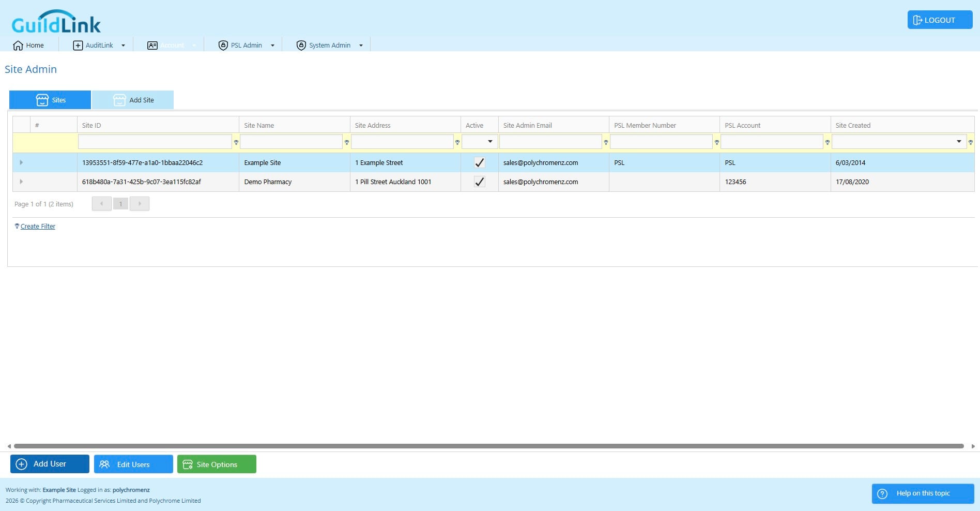
Task: Toggle the Active checkbox for Example Site
Action: [x=480, y=162]
